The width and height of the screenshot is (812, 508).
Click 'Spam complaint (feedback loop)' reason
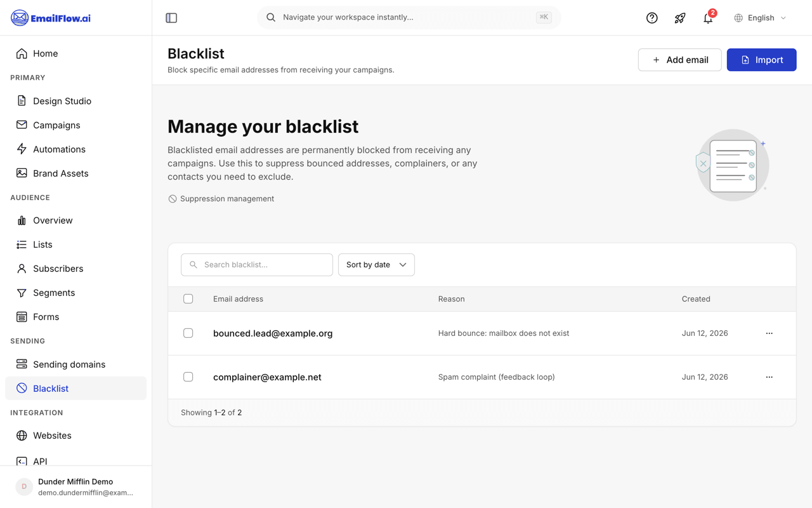(x=496, y=377)
